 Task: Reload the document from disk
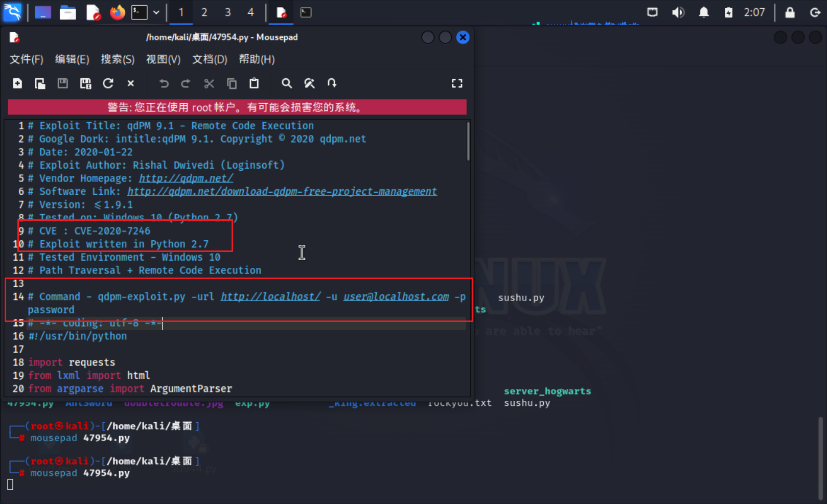pos(108,83)
